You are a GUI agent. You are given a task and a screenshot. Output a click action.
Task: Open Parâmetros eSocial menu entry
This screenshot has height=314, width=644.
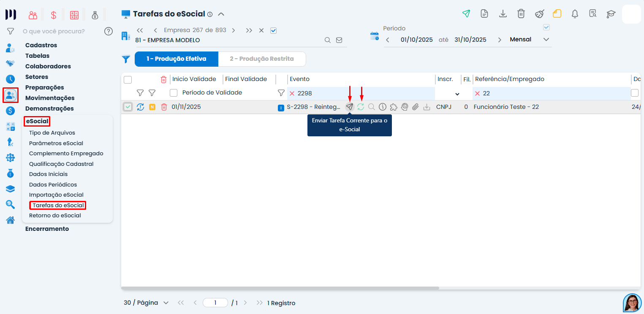[56, 143]
